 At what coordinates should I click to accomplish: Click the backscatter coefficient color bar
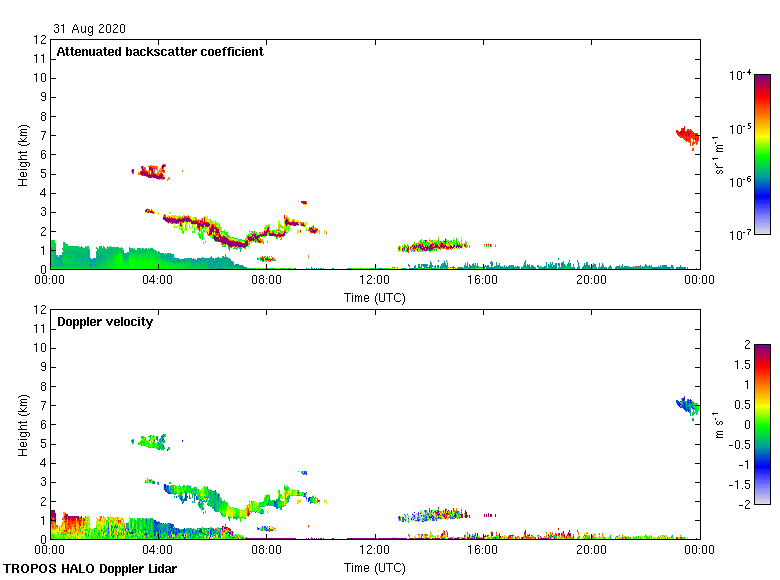(x=734, y=154)
